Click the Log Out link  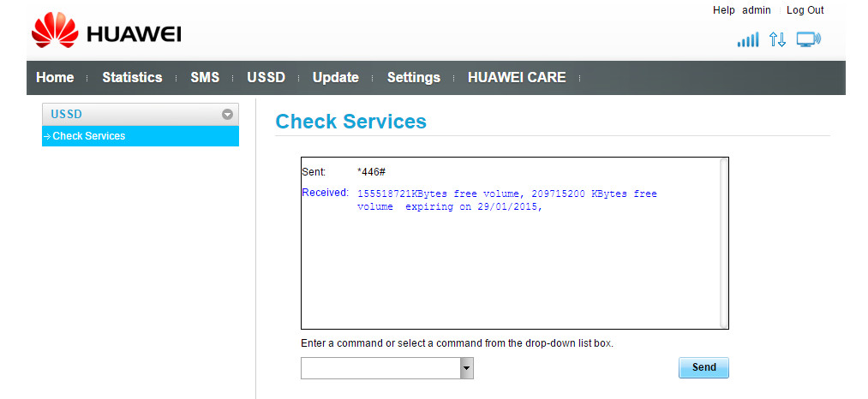(805, 10)
